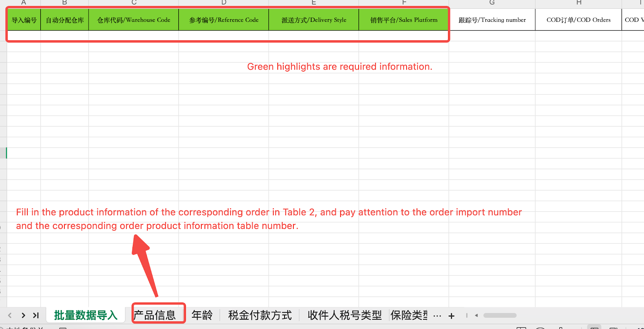Click the Sales Platform header cell

(x=404, y=20)
